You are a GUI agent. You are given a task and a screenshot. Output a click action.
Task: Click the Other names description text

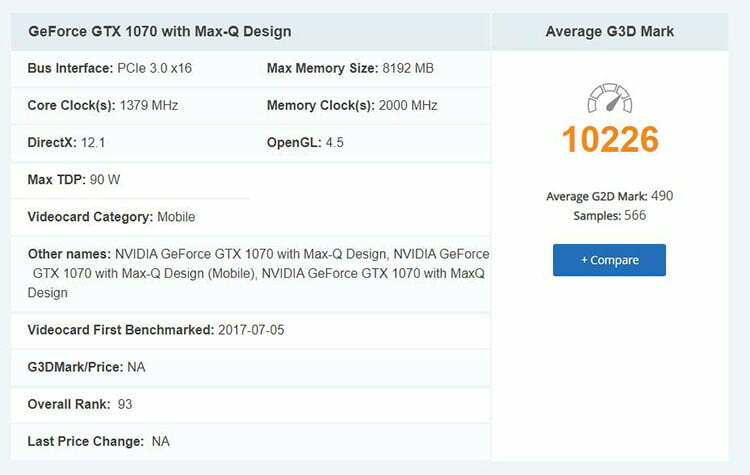[x=258, y=273]
